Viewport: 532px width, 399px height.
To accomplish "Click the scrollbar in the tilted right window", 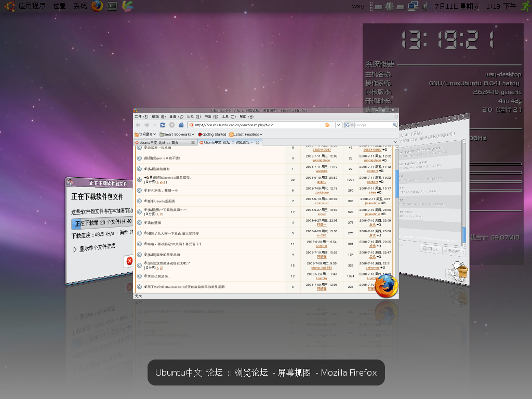I will (464, 192).
